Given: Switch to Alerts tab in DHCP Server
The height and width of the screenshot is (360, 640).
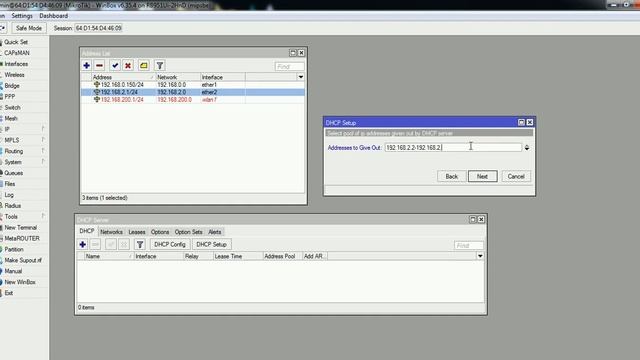Looking at the screenshot, I should pos(215,232).
